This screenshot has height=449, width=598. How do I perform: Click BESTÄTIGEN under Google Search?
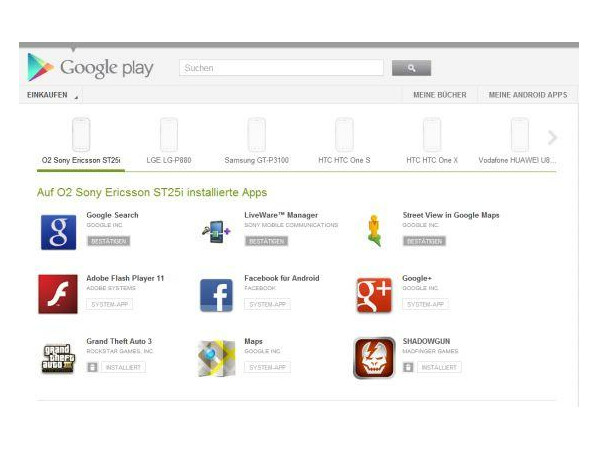tap(109, 241)
